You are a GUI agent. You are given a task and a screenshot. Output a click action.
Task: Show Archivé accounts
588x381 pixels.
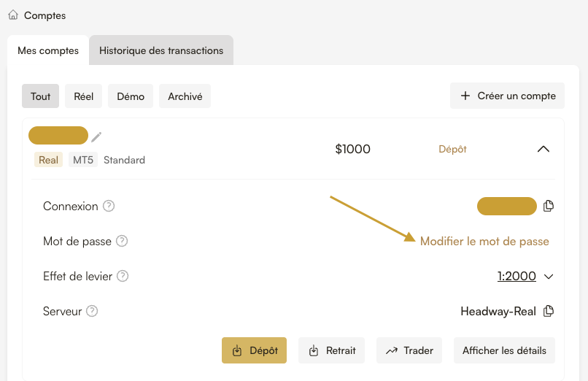[185, 96]
